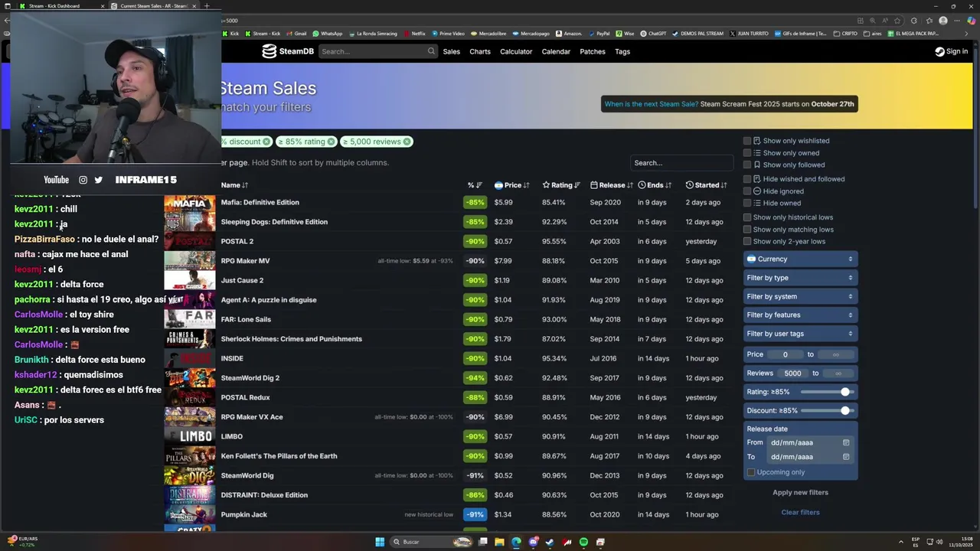
Task: Open the Filter by user tags dropdown
Action: [x=800, y=334]
